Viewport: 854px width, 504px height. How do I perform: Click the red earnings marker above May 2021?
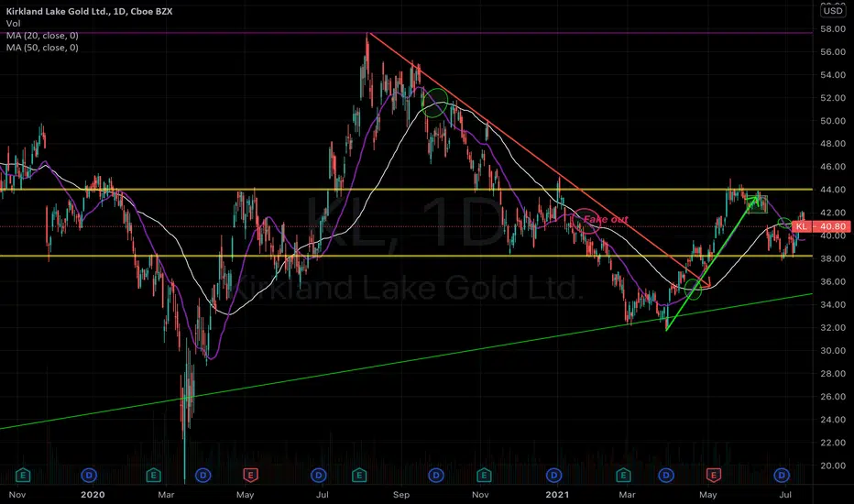click(x=714, y=476)
